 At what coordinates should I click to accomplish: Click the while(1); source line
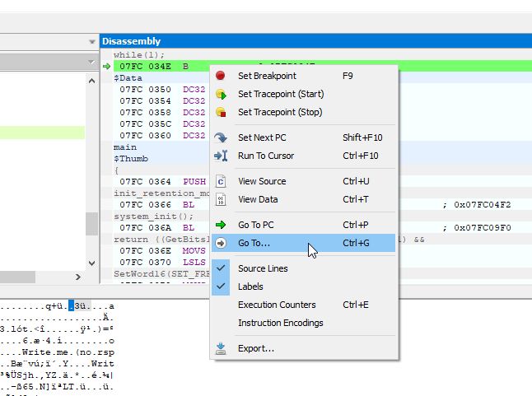(139, 55)
